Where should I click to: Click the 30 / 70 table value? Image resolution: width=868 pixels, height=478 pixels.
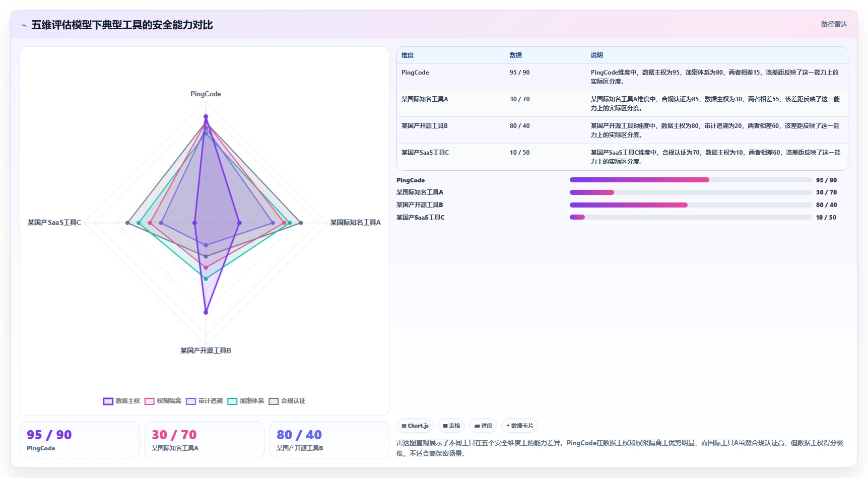click(519, 99)
